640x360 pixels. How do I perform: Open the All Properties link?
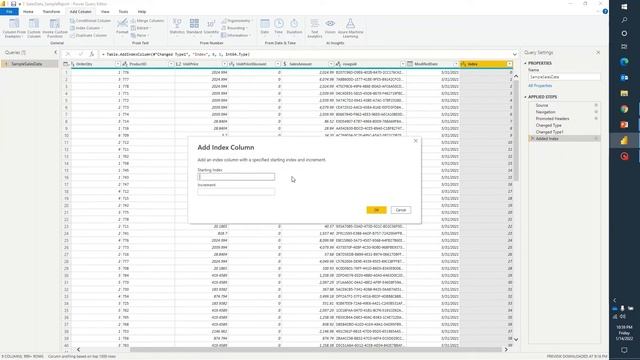[x=540, y=86]
